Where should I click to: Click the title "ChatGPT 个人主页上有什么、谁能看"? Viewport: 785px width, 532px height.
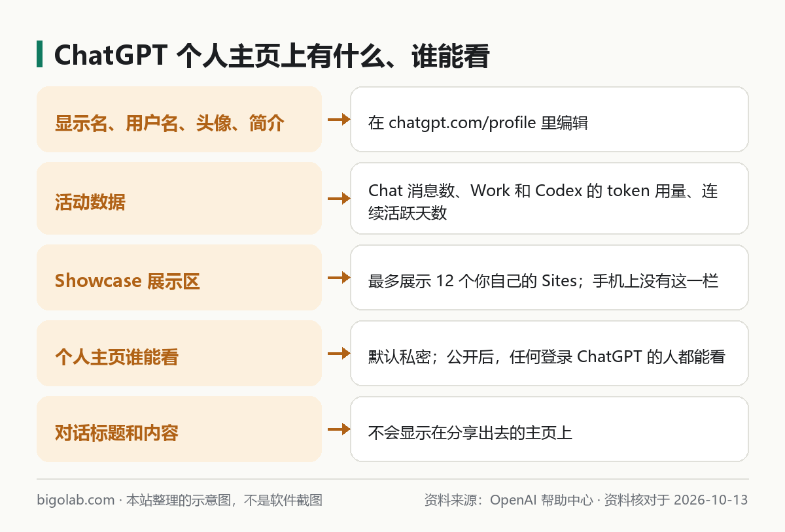[271, 56]
